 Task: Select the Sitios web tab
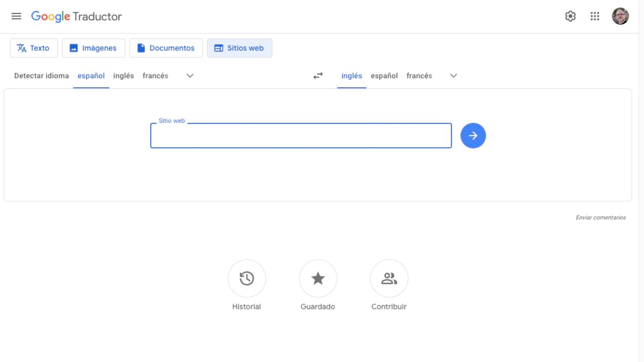(x=239, y=48)
